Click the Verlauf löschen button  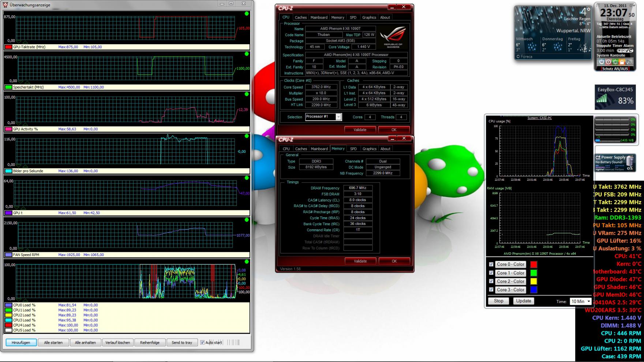[x=118, y=343]
